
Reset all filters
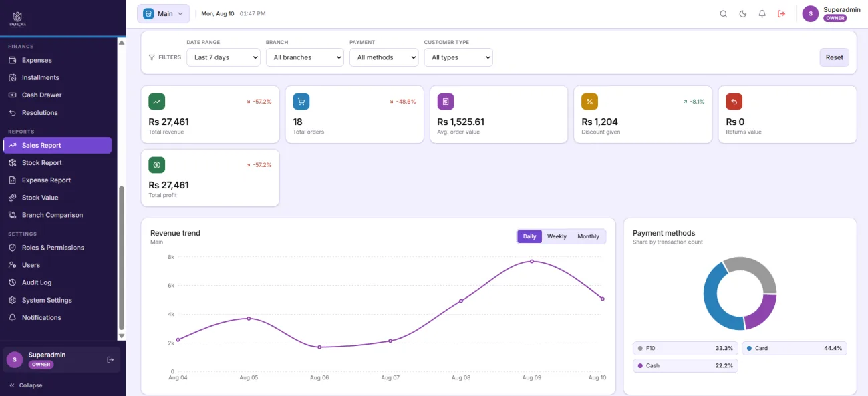tap(834, 57)
